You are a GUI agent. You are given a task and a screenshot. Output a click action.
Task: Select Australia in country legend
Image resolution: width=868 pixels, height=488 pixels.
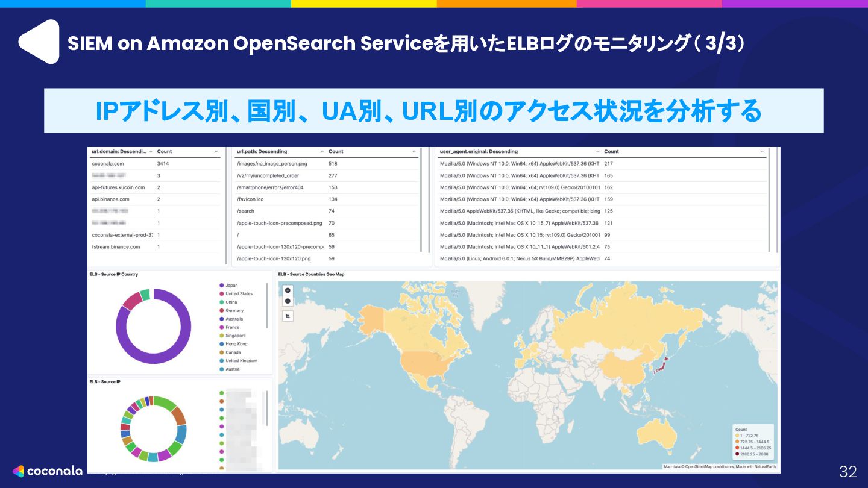(234, 319)
